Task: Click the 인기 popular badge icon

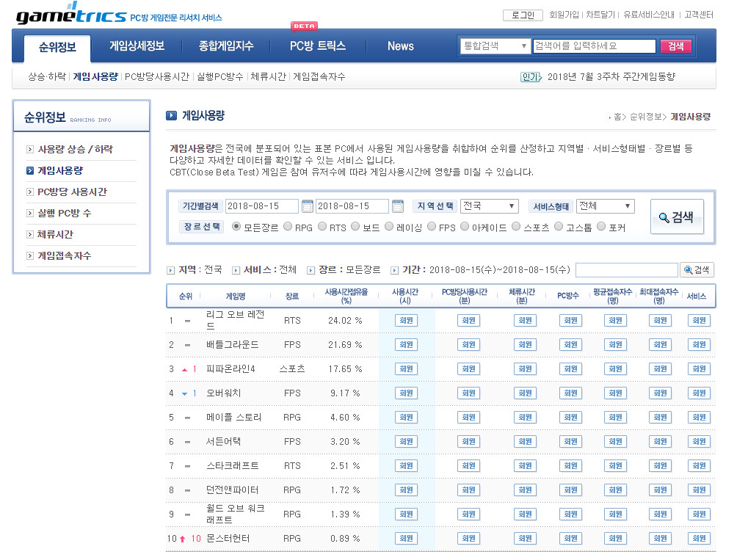Action: [530, 76]
